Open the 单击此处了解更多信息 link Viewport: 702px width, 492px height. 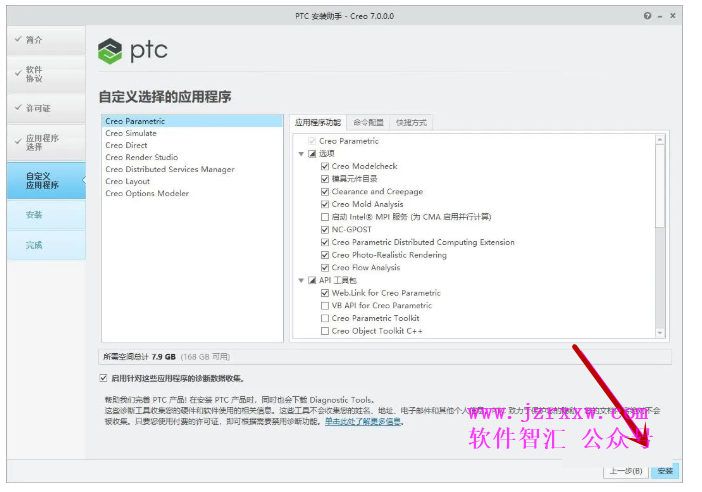click(x=363, y=421)
